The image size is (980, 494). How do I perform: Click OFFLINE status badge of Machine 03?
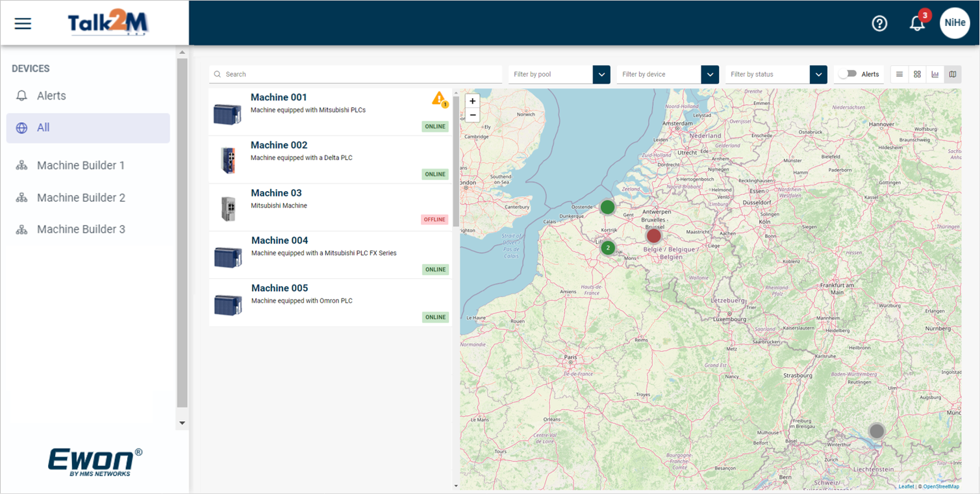click(x=434, y=219)
